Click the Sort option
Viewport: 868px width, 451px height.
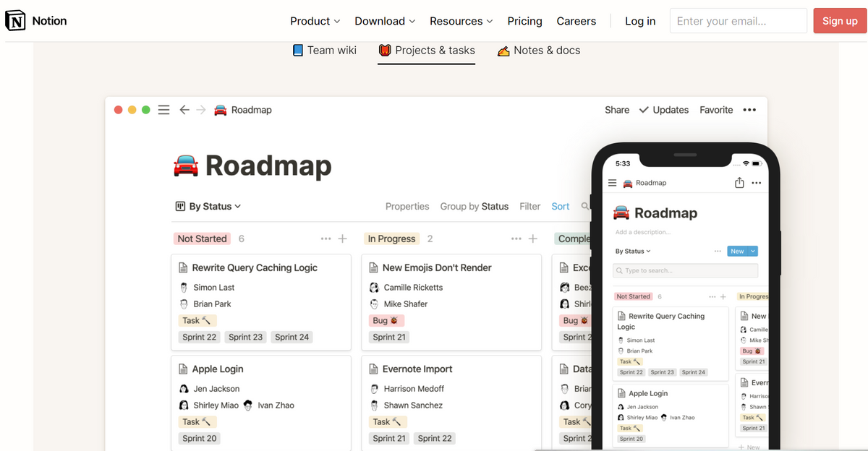(x=561, y=206)
